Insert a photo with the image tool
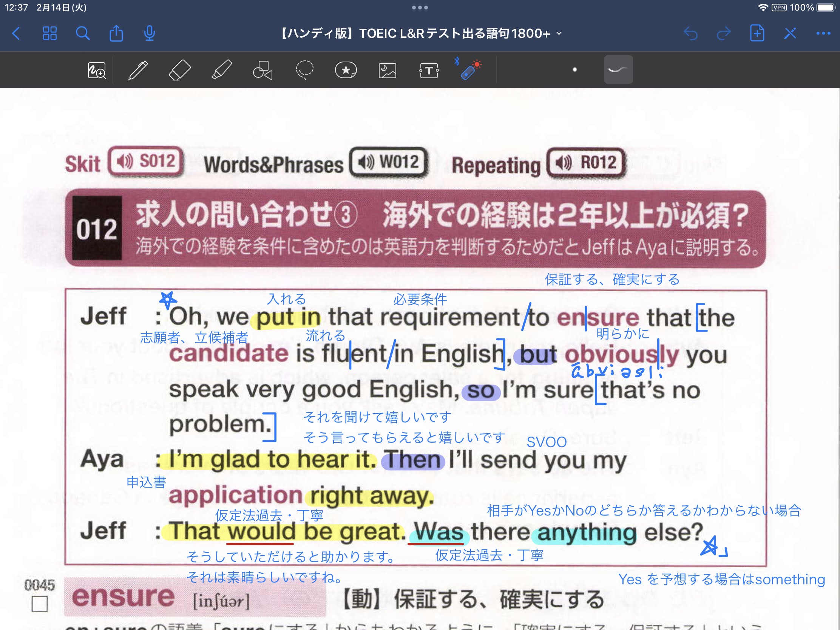Image resolution: width=840 pixels, height=630 pixels. click(x=388, y=69)
